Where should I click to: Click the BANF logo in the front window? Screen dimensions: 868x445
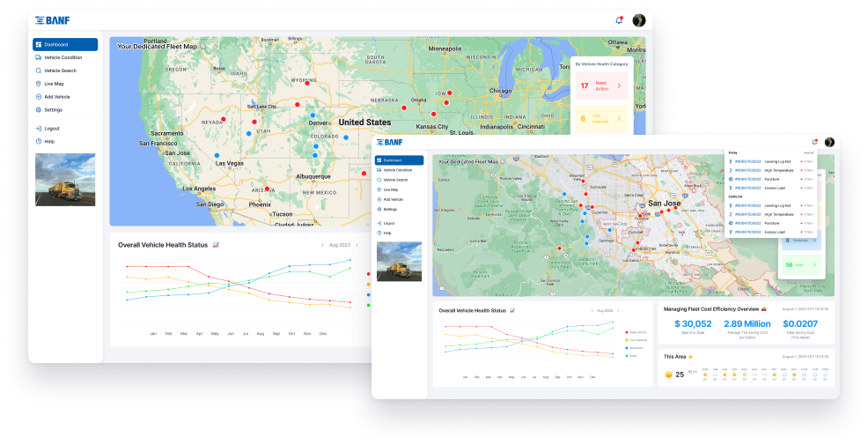point(390,143)
